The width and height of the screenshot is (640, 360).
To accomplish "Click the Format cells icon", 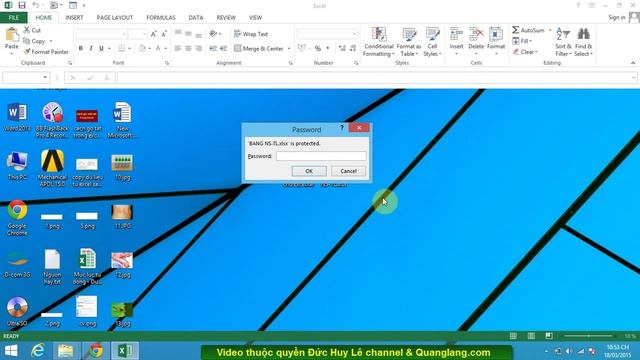I will 496,34.
